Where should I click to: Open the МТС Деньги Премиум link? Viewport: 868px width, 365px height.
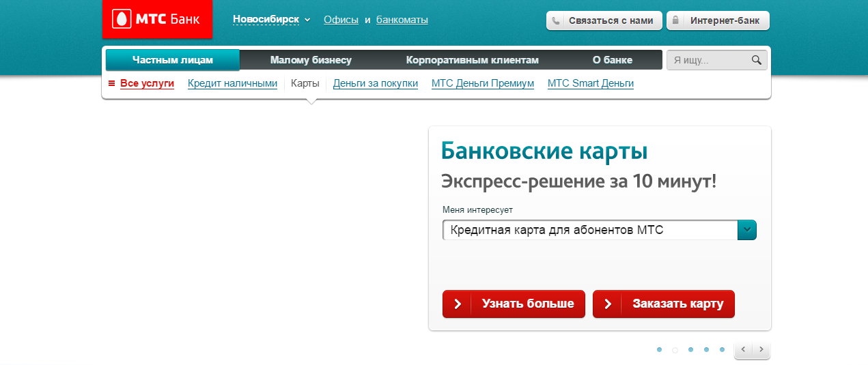[483, 83]
